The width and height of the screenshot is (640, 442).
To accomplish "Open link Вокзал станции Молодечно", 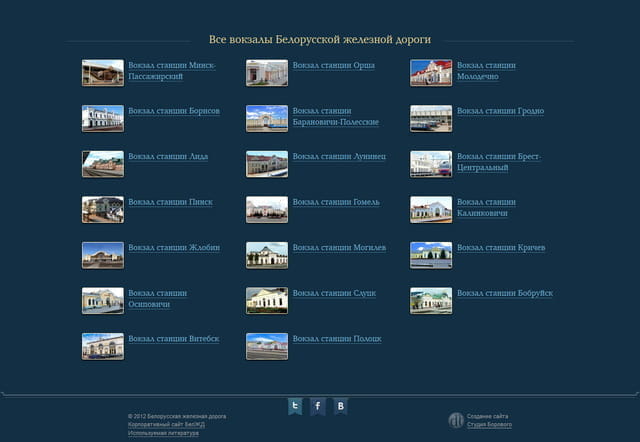I will (x=486, y=71).
